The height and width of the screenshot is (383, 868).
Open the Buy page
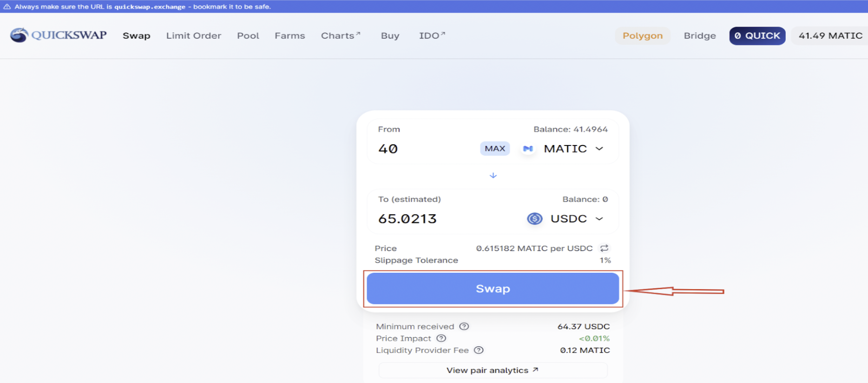point(390,36)
